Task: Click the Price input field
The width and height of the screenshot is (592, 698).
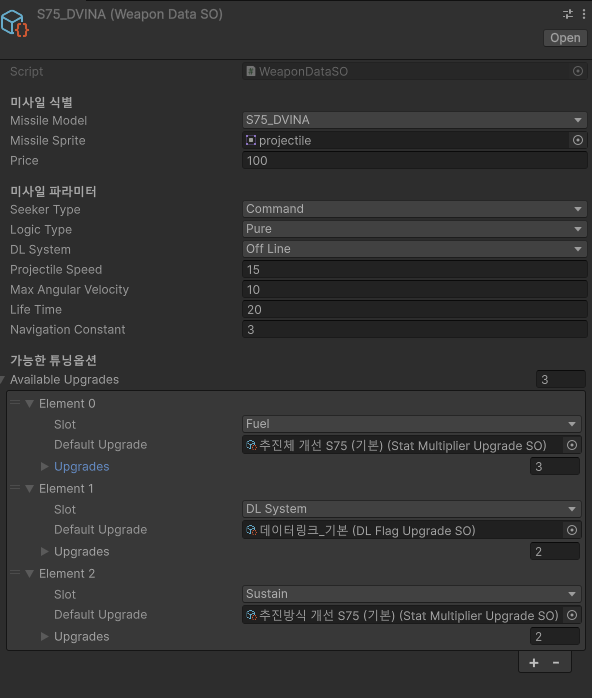Action: click(414, 161)
